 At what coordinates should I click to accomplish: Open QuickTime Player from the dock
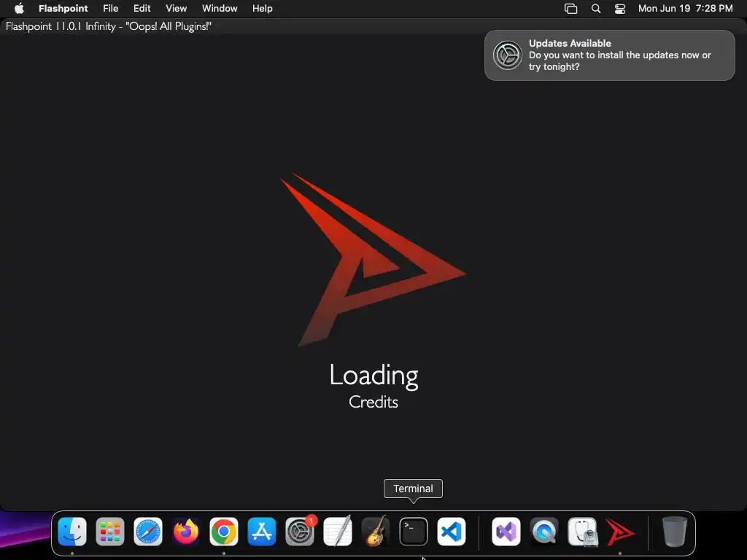pyautogui.click(x=544, y=531)
